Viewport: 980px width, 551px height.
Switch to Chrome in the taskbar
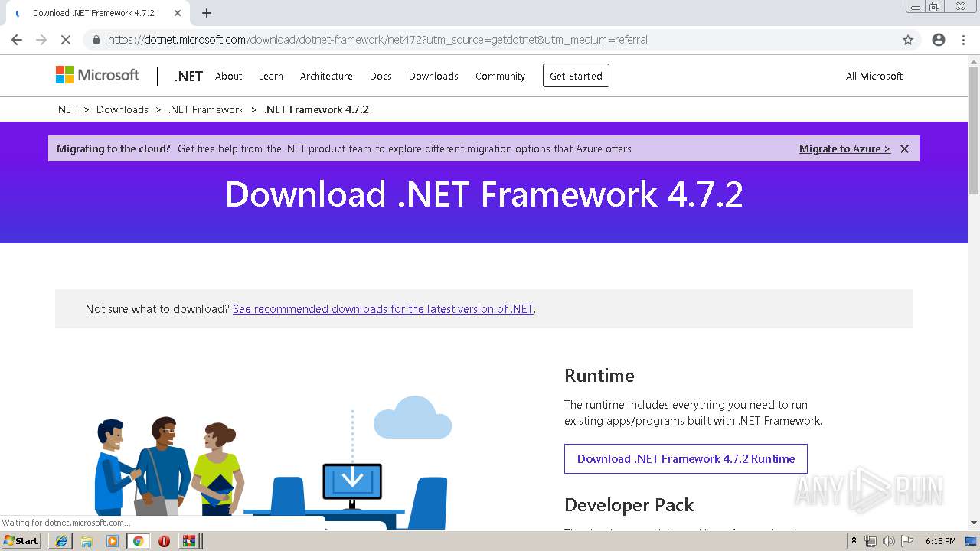tap(139, 541)
